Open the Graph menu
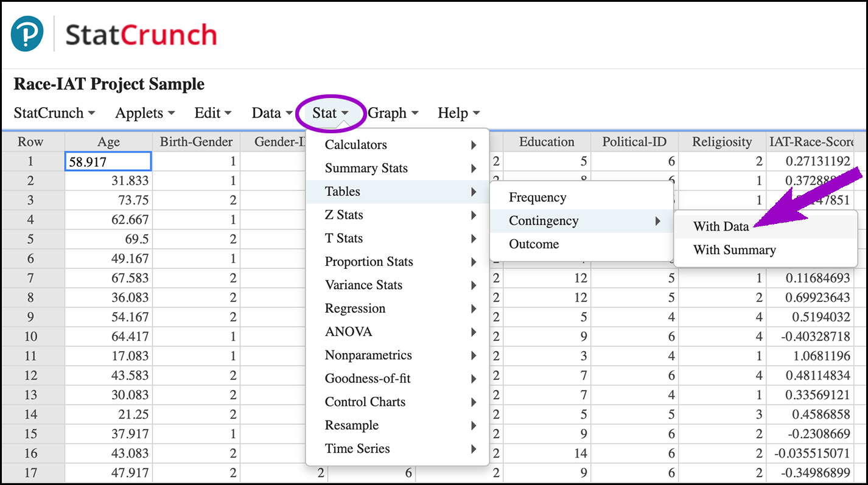868x485 pixels. tap(393, 113)
